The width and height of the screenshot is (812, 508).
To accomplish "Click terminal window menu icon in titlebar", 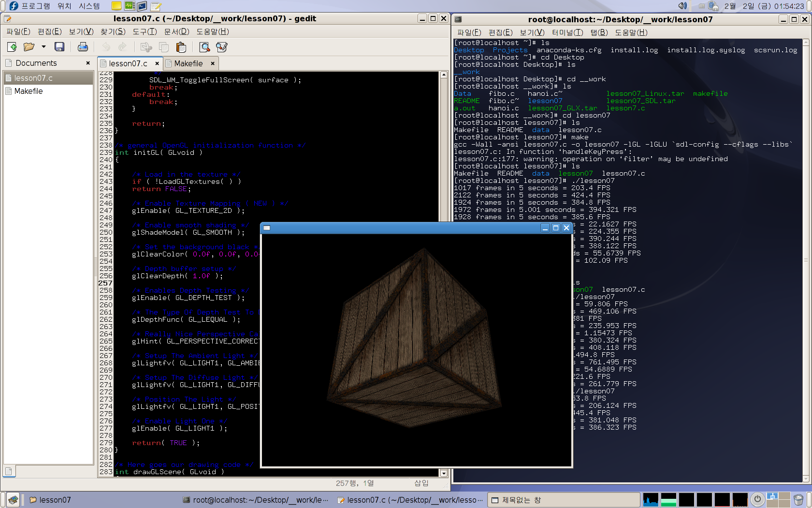I will coord(458,19).
